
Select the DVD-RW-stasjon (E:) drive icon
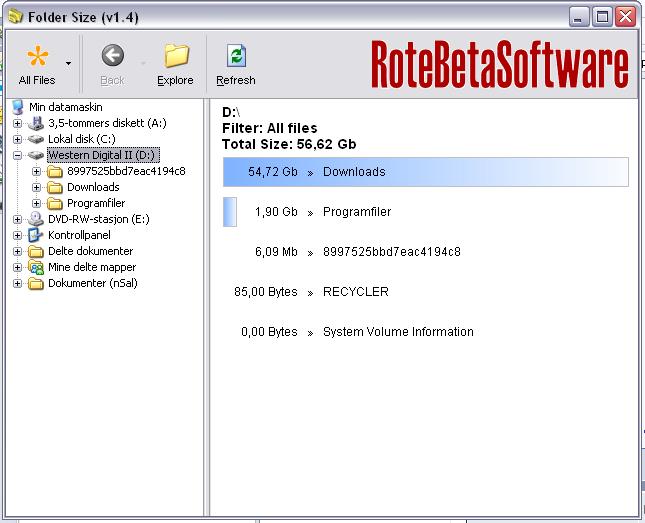[x=36, y=219]
